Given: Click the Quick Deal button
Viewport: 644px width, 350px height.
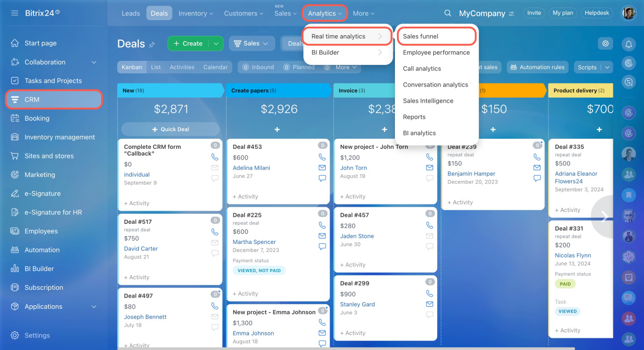Looking at the screenshot, I should click(x=171, y=129).
